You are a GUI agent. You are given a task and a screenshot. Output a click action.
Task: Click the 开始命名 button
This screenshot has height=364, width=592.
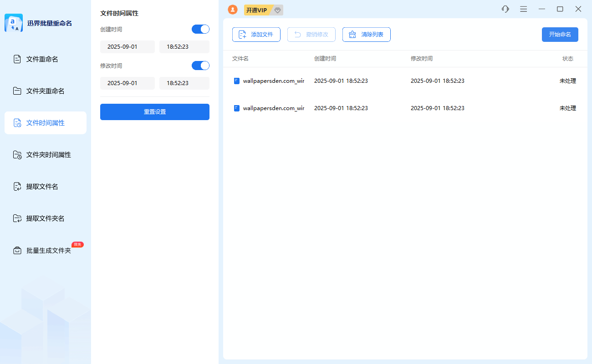[560, 34]
